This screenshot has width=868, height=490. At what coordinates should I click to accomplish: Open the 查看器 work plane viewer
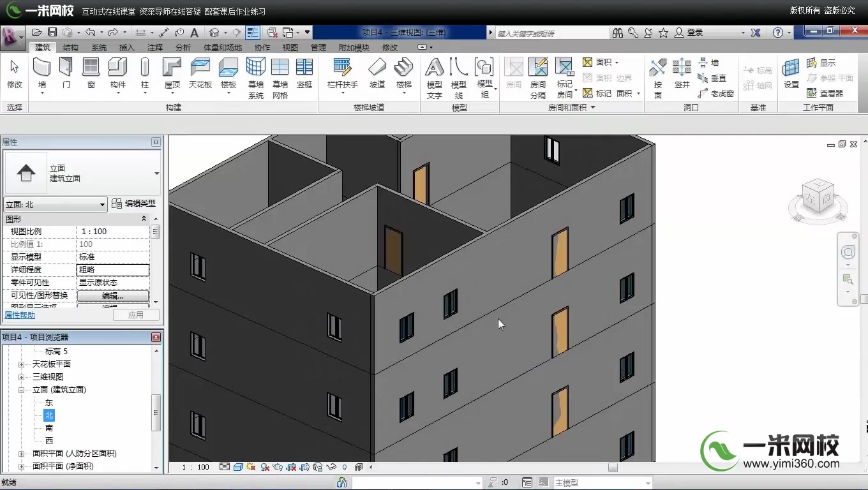[x=825, y=93]
